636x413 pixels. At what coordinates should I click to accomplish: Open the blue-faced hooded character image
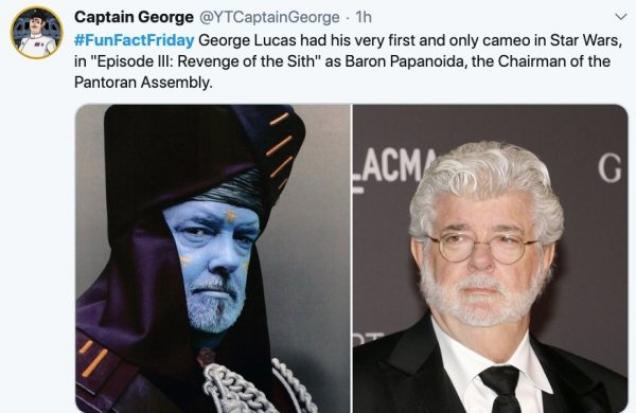click(x=213, y=258)
